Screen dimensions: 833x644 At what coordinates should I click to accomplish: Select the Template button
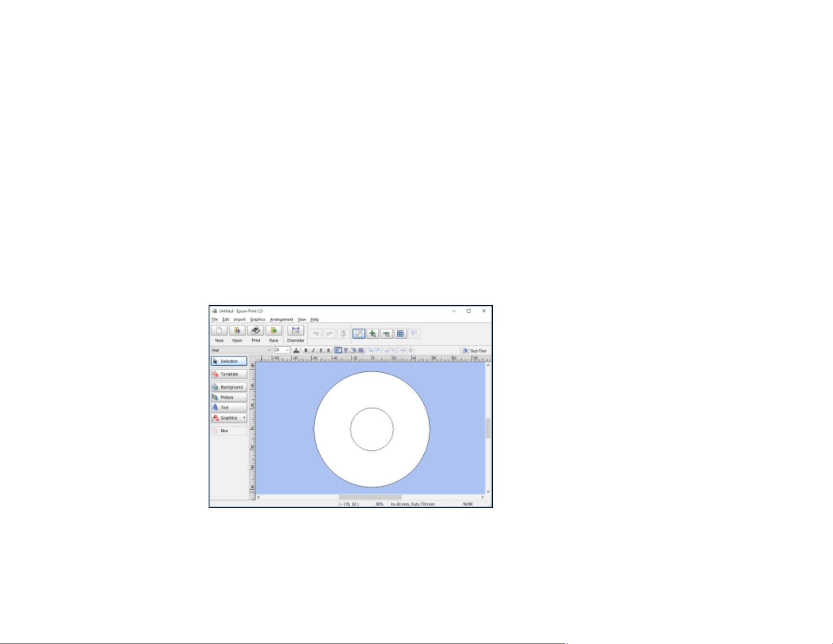[229, 374]
